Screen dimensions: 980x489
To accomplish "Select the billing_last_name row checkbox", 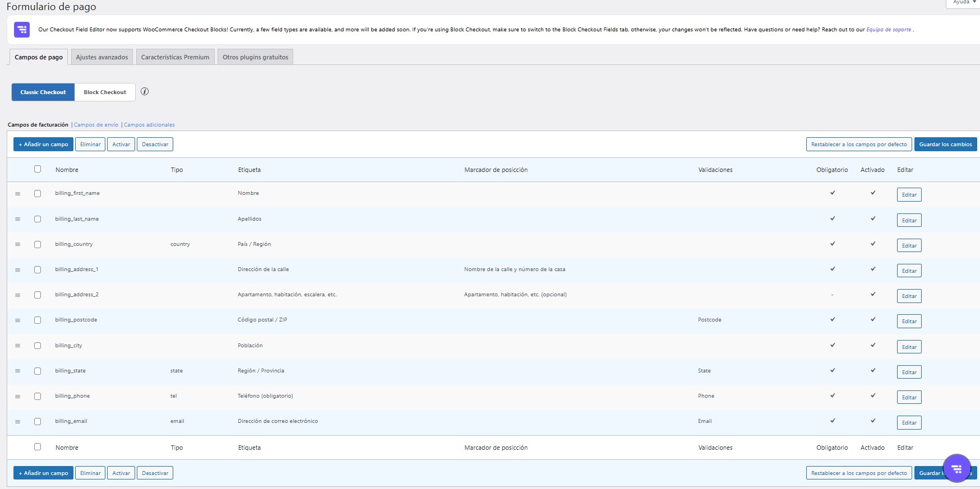I will coord(38,219).
